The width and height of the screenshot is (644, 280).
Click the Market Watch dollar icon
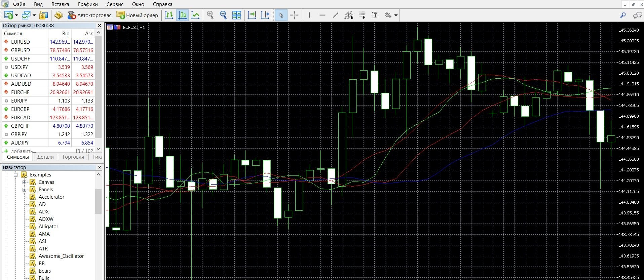pos(44,15)
